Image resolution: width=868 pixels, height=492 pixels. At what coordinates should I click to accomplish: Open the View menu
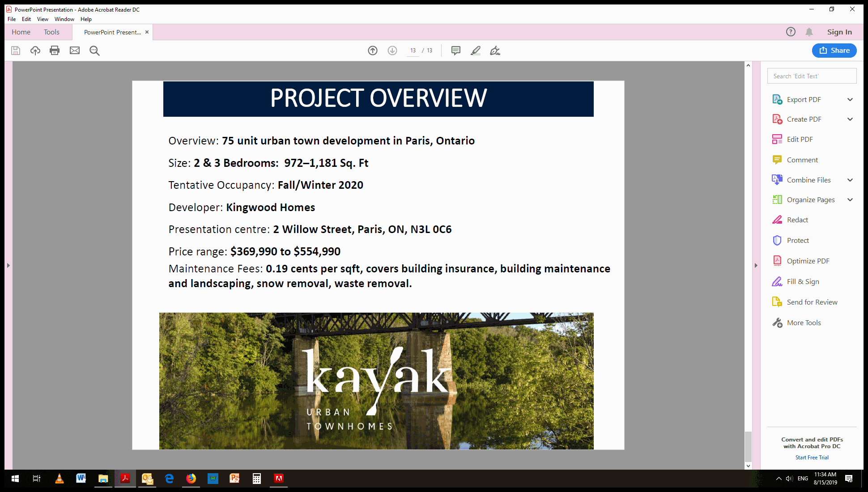[43, 19]
